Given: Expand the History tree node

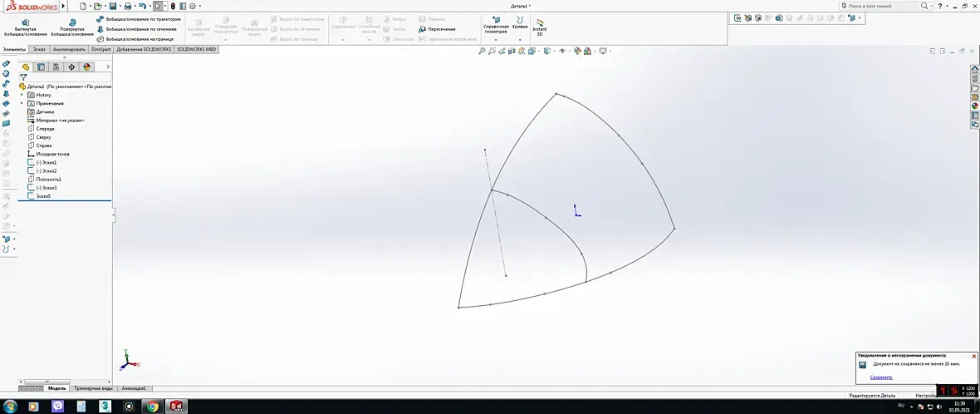Looking at the screenshot, I should coord(22,95).
